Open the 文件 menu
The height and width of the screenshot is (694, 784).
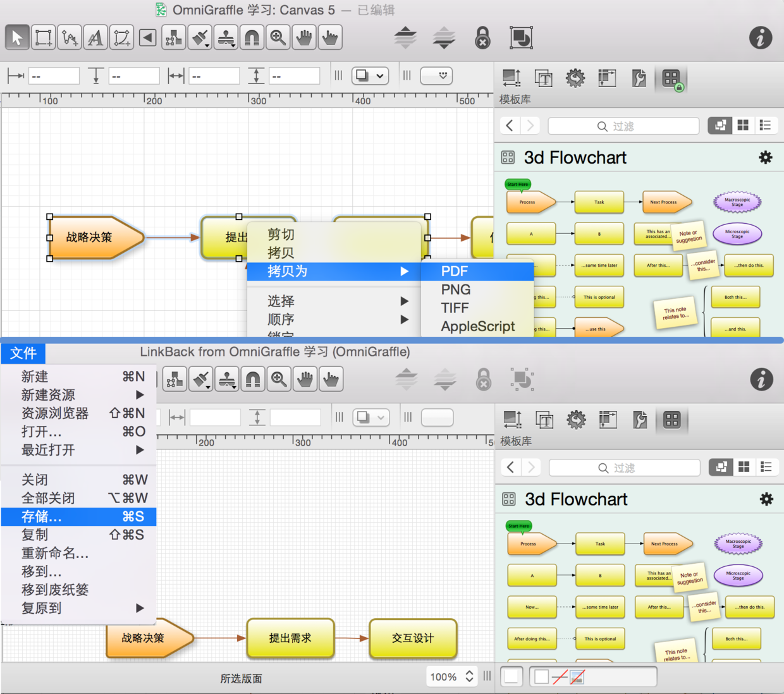tap(23, 353)
